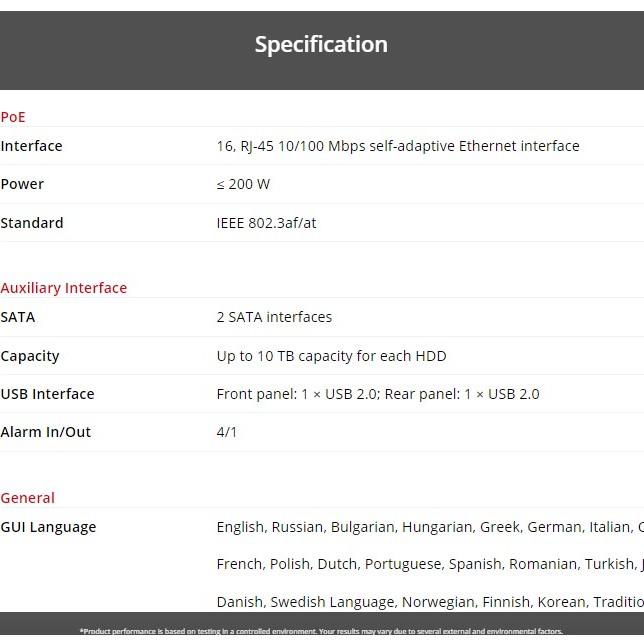Click the GUI Language row label
Viewport: 644px width, 644px height.
[48, 527]
